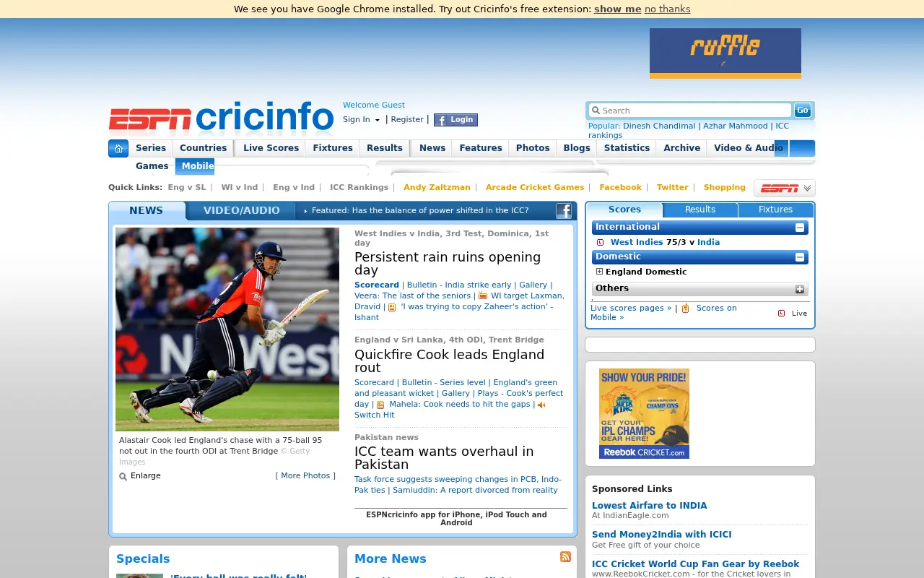The height and width of the screenshot is (578, 924).
Task: Open the Twitter quick link
Action: point(672,188)
